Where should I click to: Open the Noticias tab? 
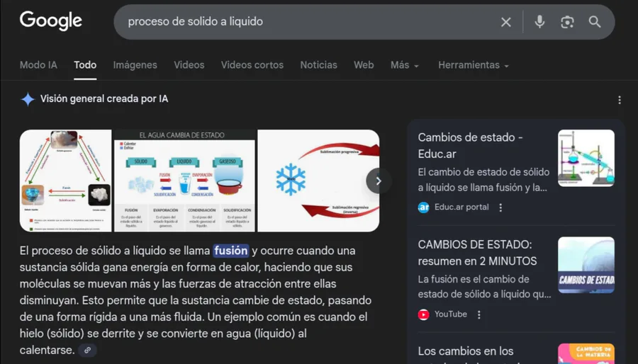tap(318, 65)
